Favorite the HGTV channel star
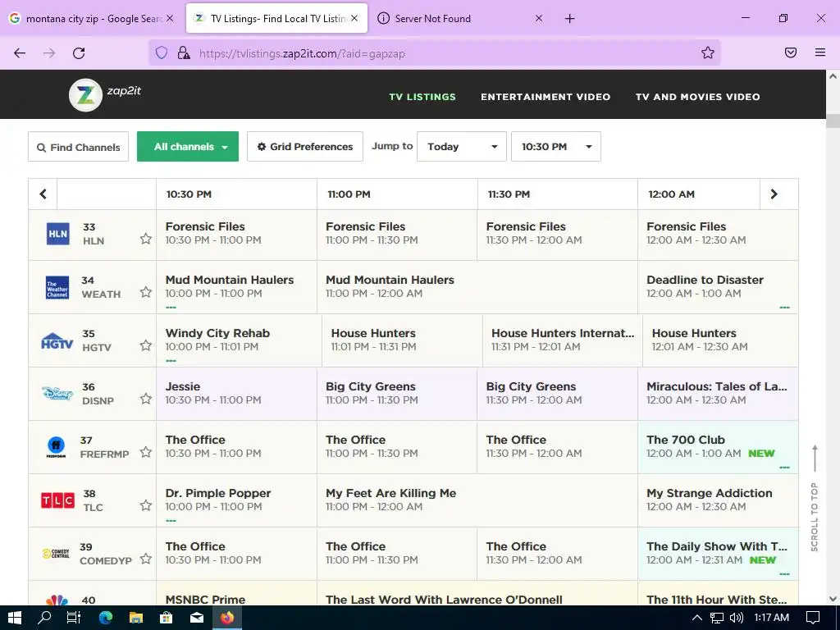Screen dimensions: 840x630 click(146, 345)
